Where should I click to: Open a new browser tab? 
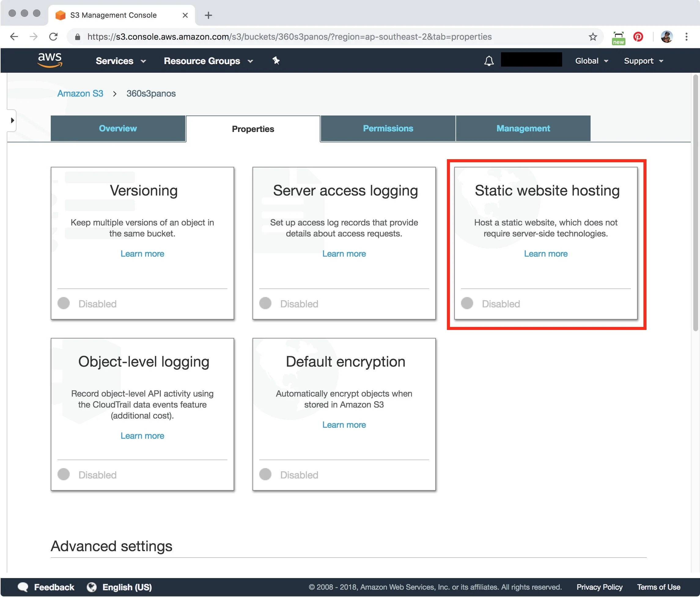pos(208,15)
